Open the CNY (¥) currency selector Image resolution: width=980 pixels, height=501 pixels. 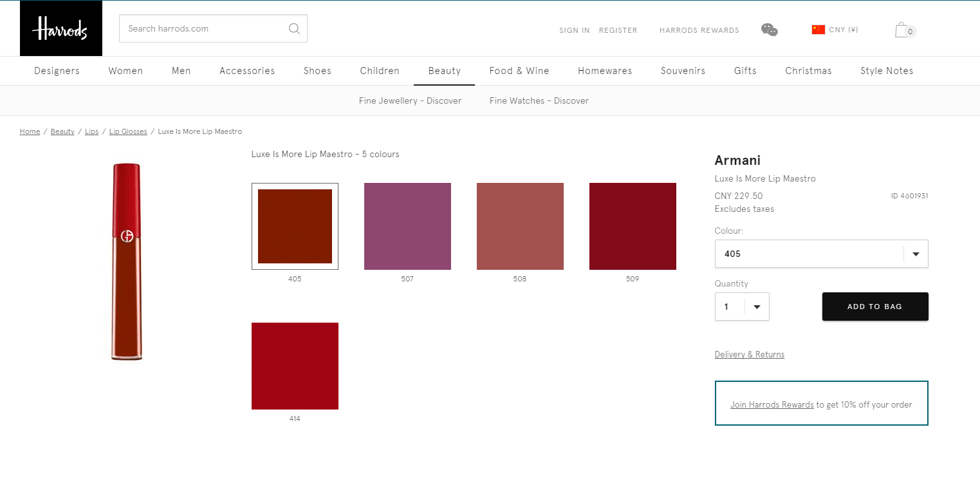tap(835, 30)
